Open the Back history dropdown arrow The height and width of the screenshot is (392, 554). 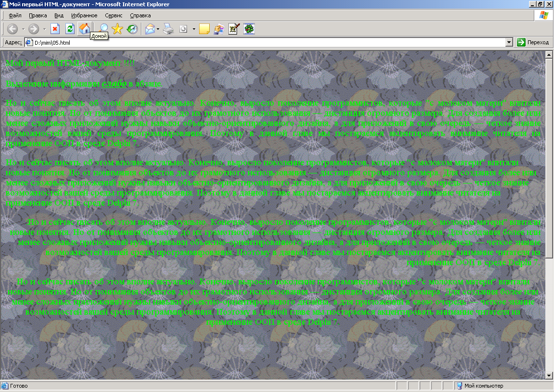tap(23, 29)
